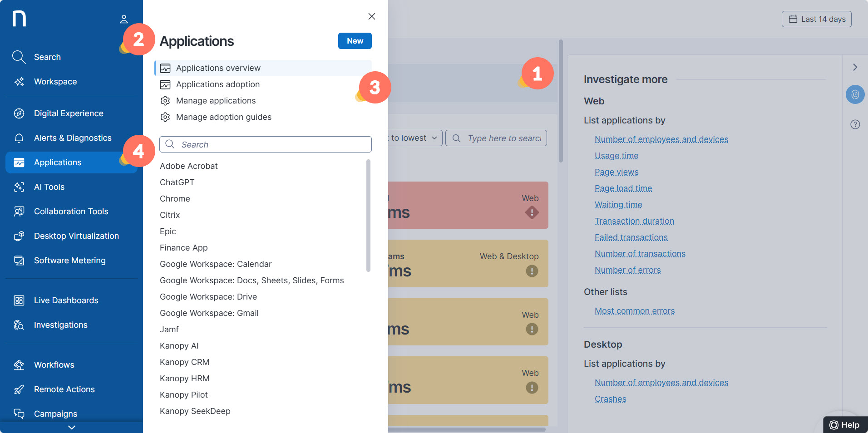Open Search from the sidebar magnifier icon
This screenshot has height=433, width=868.
[19, 57]
